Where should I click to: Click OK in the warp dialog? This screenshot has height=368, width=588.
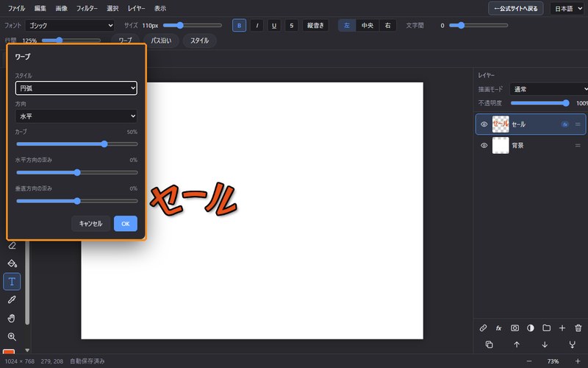tap(126, 224)
